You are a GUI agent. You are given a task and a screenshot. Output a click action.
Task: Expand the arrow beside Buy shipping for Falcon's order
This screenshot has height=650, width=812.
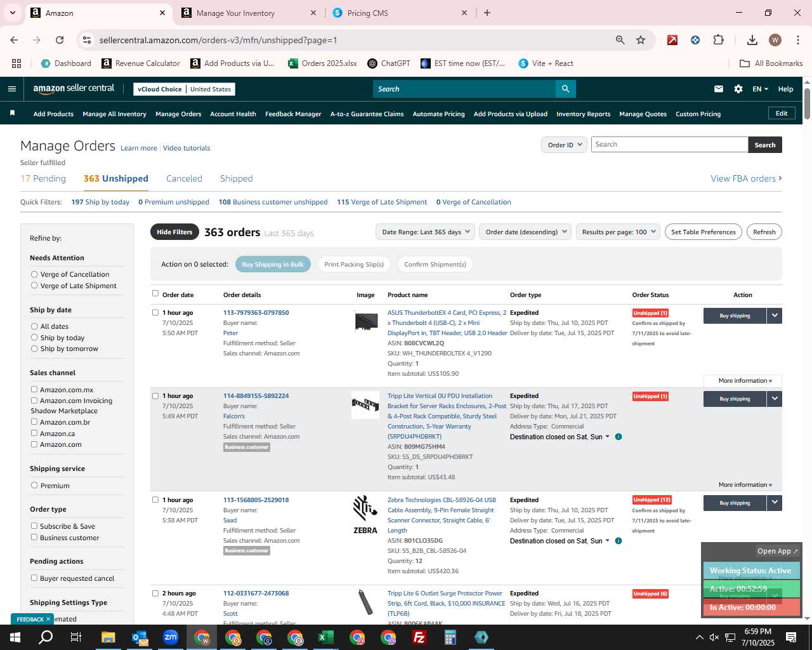pyautogui.click(x=774, y=399)
